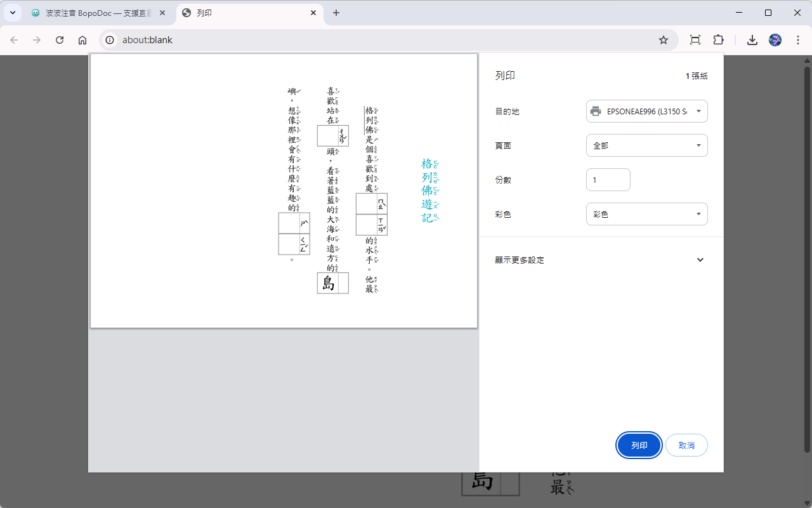Open the tab search chevron
The image size is (812, 508).
[x=12, y=12]
